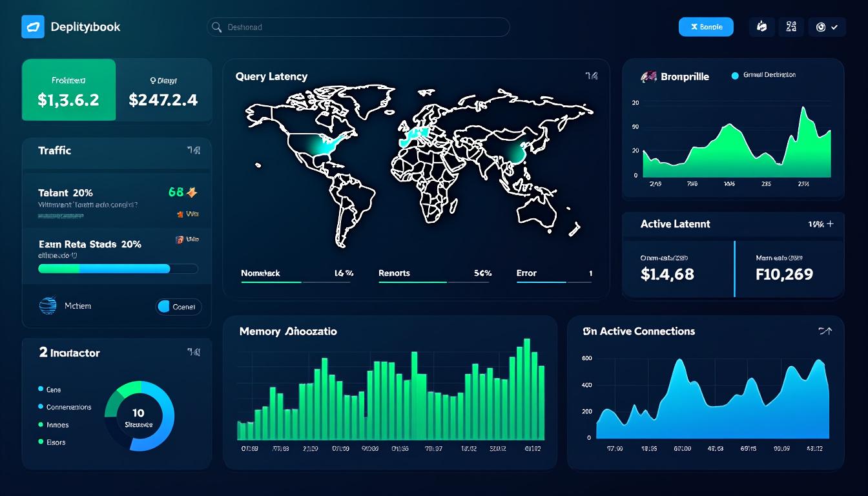Click the magnifier icon in search bar
868x496 pixels.
pyautogui.click(x=218, y=27)
